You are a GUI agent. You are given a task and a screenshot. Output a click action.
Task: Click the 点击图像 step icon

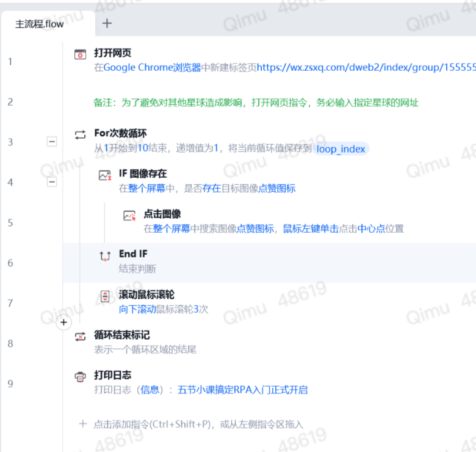click(129, 216)
